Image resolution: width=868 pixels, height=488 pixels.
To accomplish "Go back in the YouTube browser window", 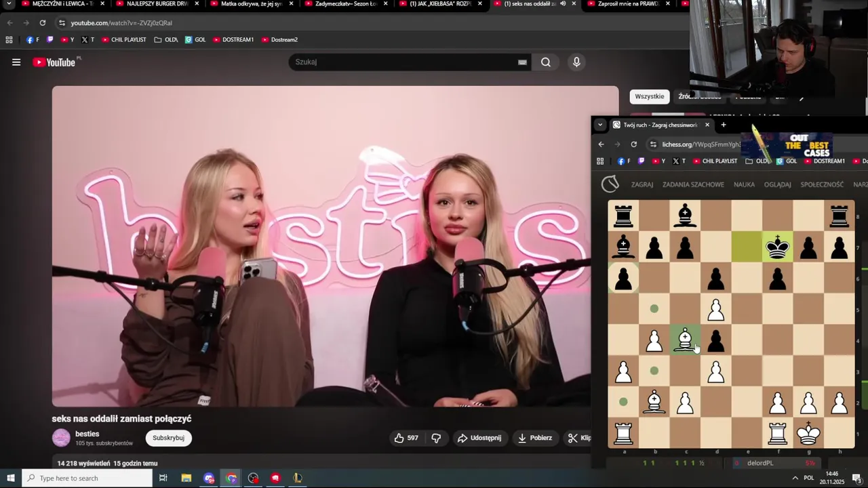I will click(x=9, y=23).
